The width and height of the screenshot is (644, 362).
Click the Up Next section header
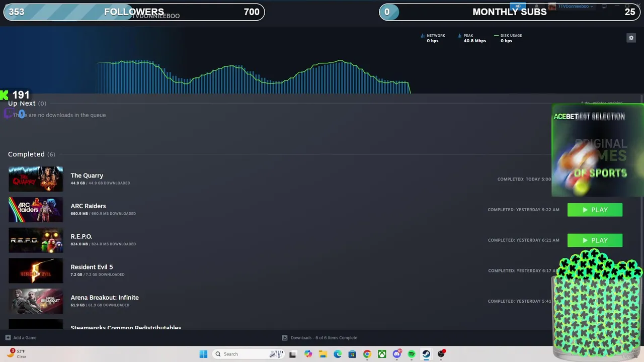27,103
